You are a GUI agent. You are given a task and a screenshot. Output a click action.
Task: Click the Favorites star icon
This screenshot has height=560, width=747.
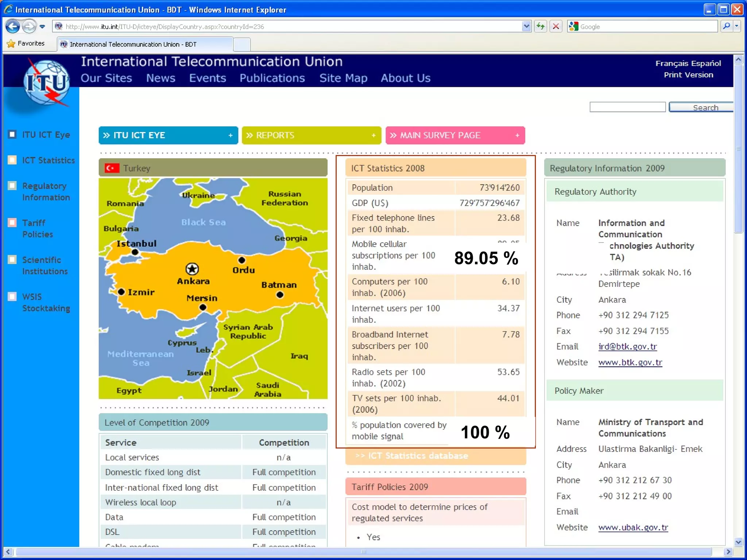pyautogui.click(x=11, y=44)
